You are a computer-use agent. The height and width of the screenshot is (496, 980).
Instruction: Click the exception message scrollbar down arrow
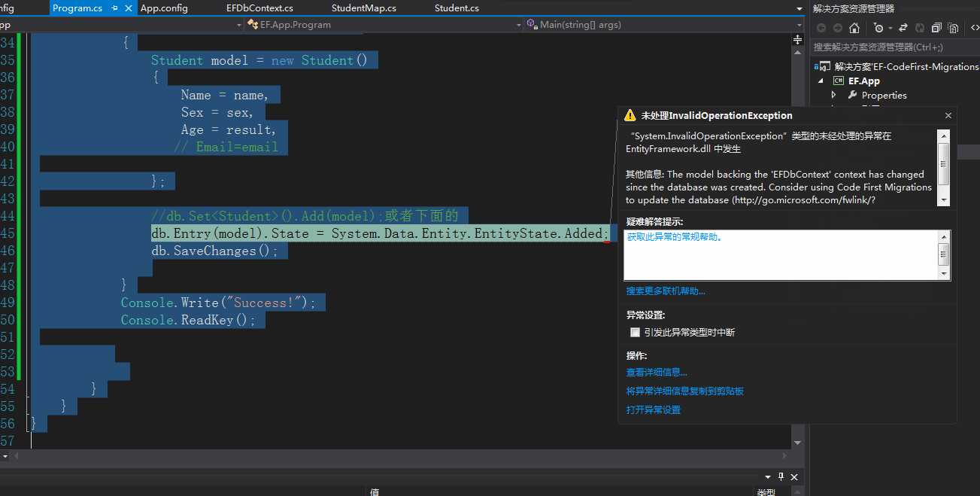[x=944, y=199]
